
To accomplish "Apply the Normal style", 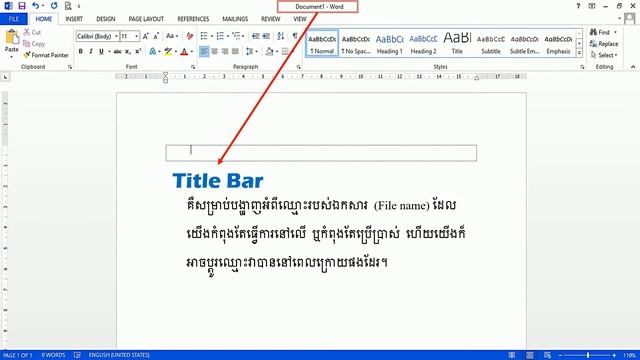I will click(x=322, y=43).
